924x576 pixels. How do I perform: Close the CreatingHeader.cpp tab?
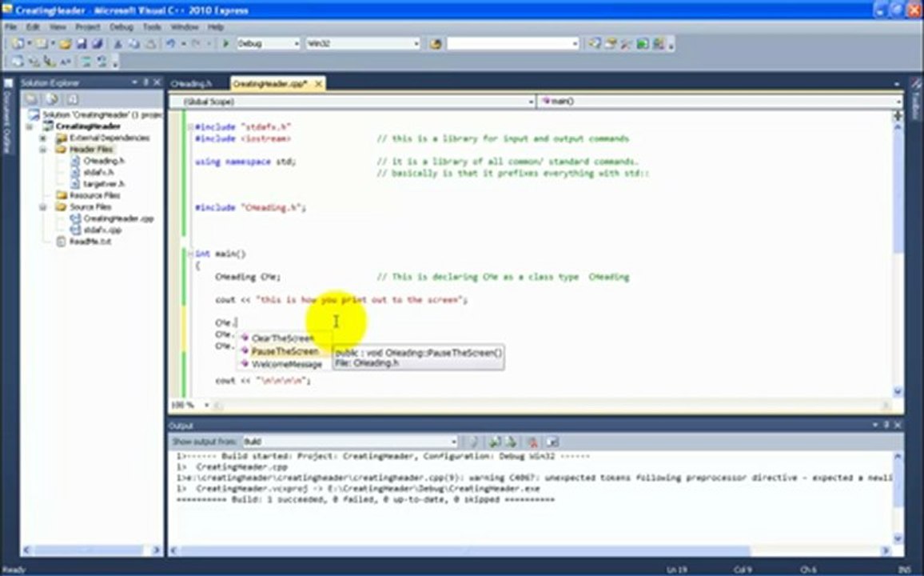318,84
